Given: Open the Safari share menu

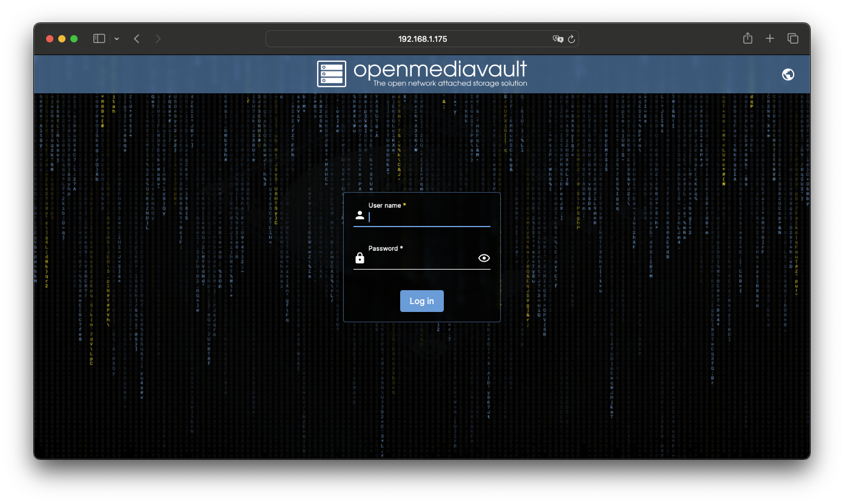Looking at the screenshot, I should point(748,39).
